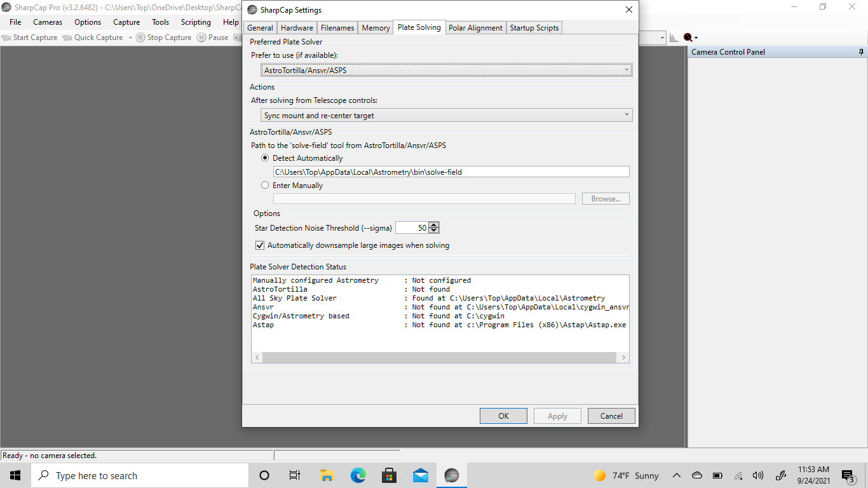Open the dropdown arrow beside the red magnifier
This screenshot has height=488, width=868.
[696, 38]
